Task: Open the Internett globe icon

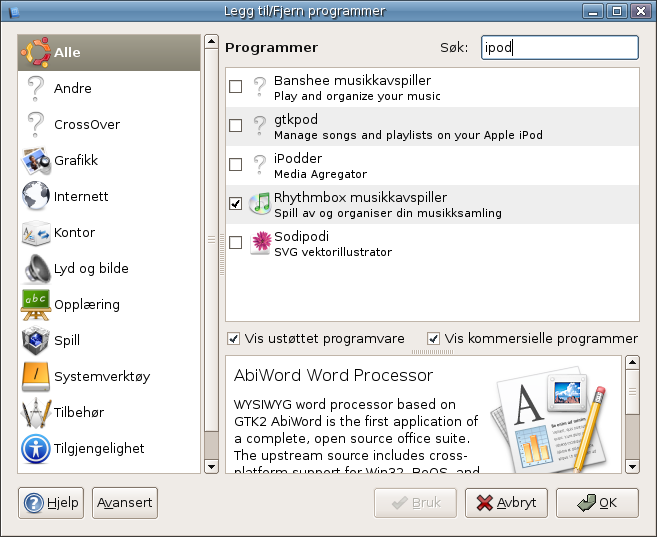Action: click(36, 196)
